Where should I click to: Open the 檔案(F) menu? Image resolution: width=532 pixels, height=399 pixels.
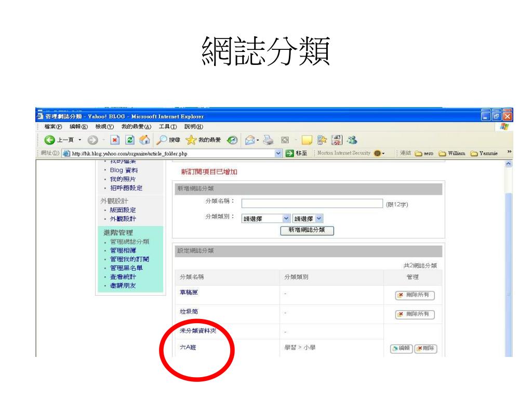53,127
